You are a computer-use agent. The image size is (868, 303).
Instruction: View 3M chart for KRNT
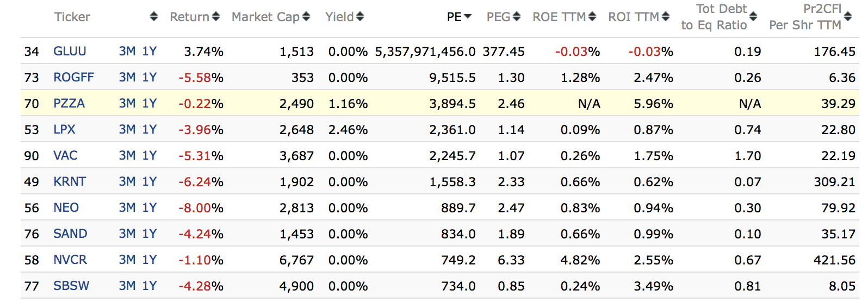point(127,182)
